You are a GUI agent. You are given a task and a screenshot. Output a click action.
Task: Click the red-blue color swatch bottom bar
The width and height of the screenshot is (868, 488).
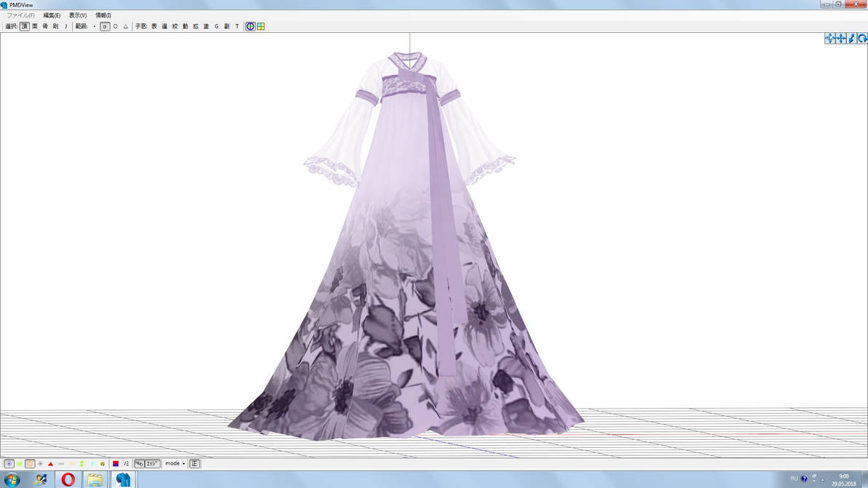coord(116,463)
